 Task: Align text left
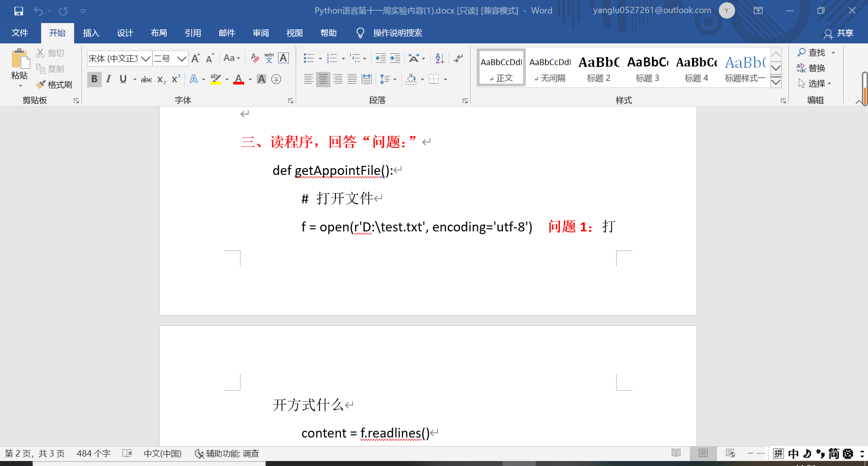pos(308,79)
